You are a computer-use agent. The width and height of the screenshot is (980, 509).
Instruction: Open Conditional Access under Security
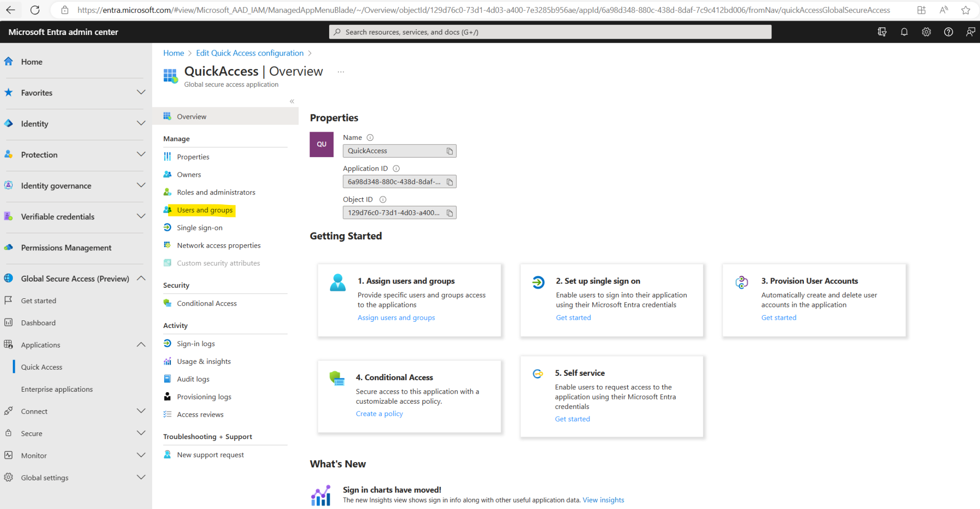207,303
